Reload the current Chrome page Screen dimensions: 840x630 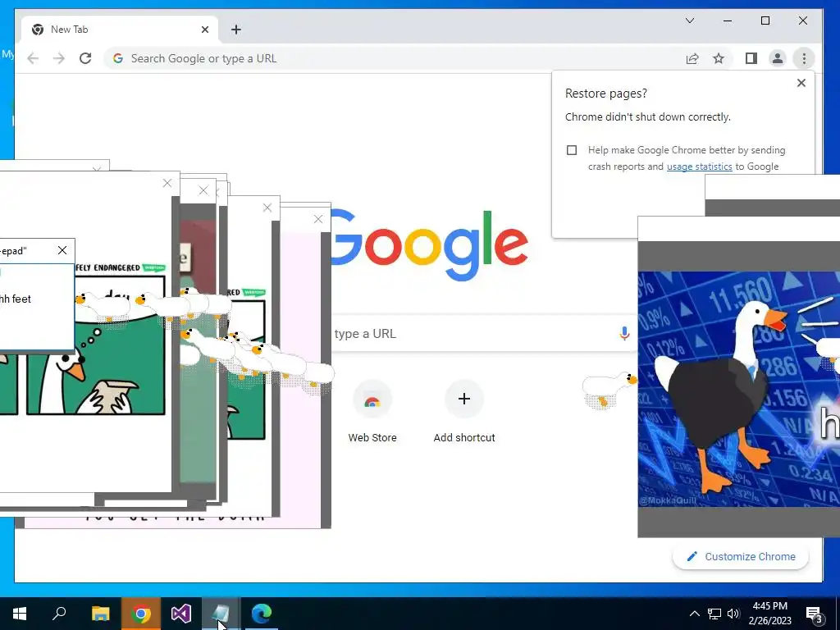click(x=85, y=58)
